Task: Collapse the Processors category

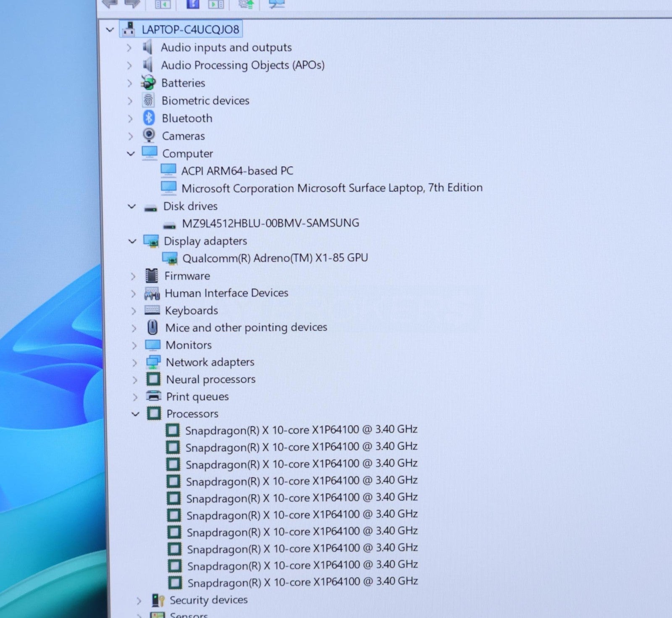Action: pyautogui.click(x=135, y=414)
